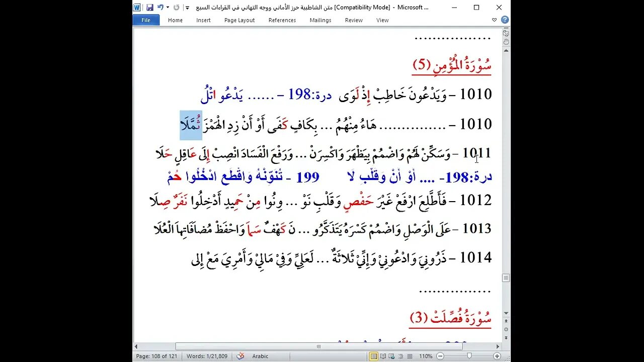Click the red heading سُورَةُ الْمُؤْمِنِ (5)
The width and height of the screenshot is (644, 362).
pyautogui.click(x=452, y=64)
